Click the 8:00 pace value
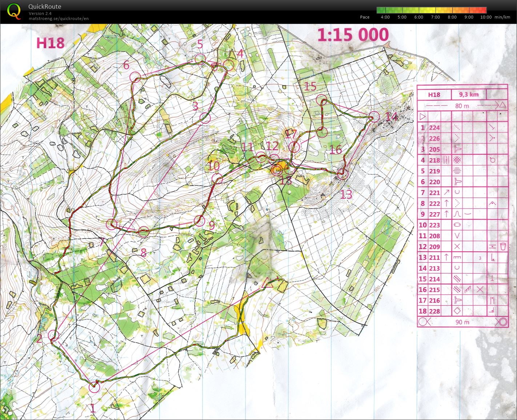 pyautogui.click(x=452, y=17)
